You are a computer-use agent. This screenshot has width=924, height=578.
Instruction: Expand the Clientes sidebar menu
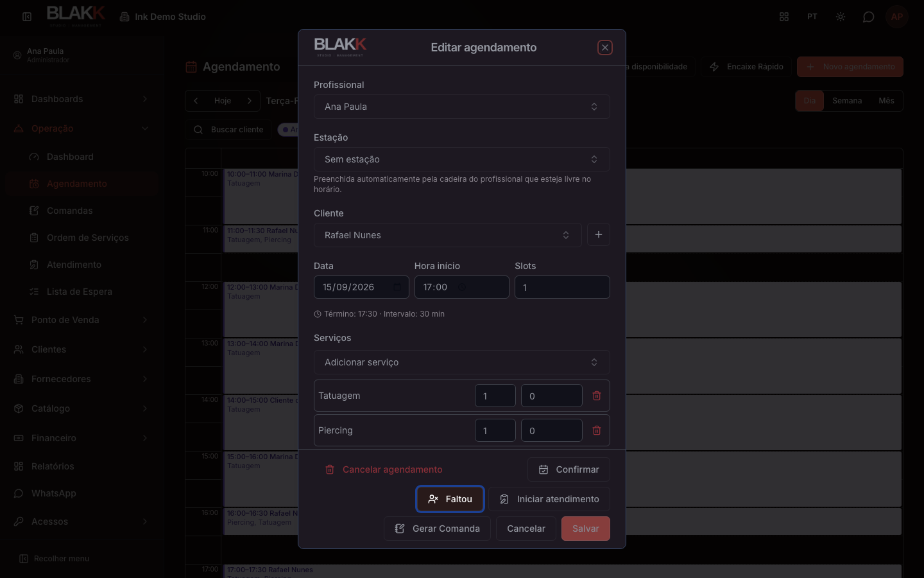tap(81, 349)
